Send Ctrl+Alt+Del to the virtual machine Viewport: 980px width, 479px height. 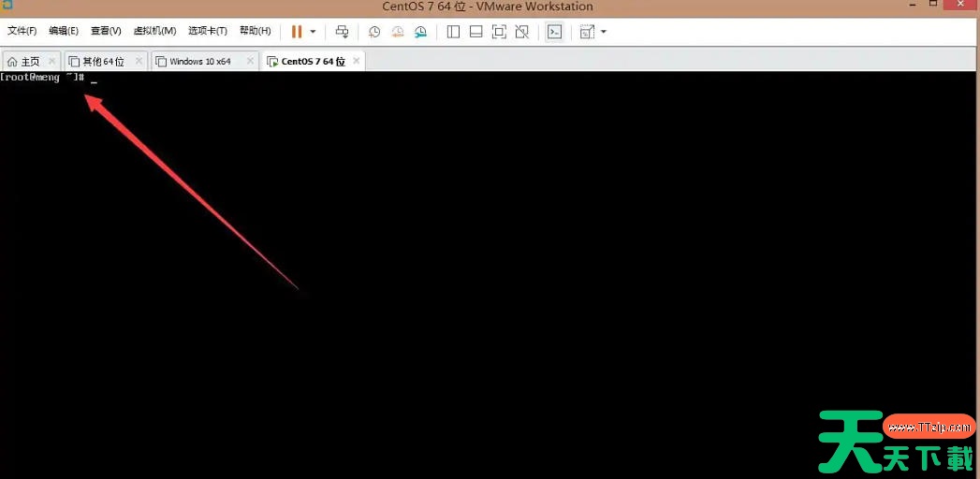point(342,32)
